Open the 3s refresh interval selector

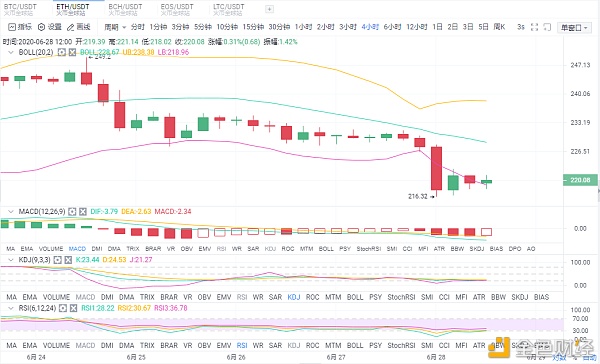click(521, 27)
